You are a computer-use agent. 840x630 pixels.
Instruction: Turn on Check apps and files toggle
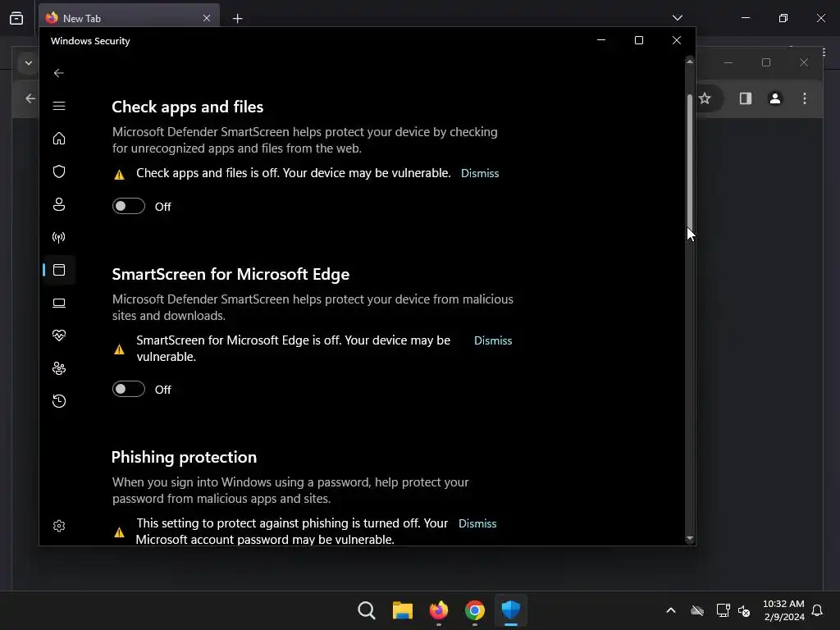point(129,206)
